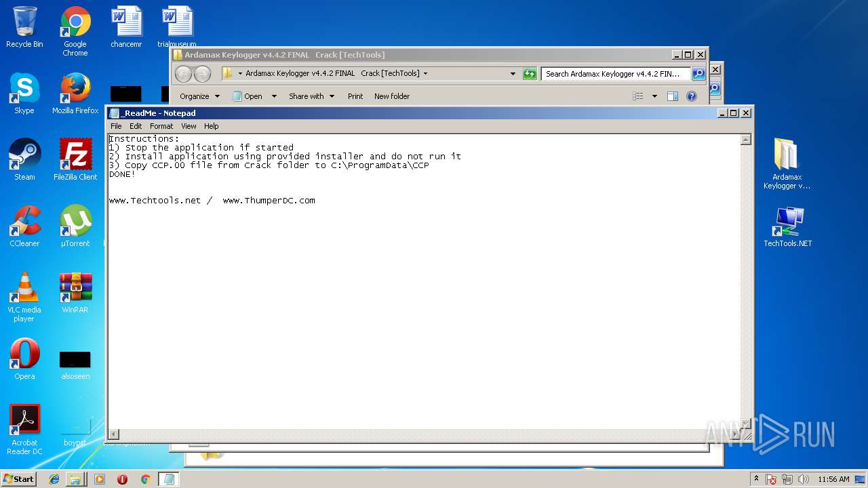
Task: Click the Chrome icon in the taskbar
Action: click(x=145, y=479)
